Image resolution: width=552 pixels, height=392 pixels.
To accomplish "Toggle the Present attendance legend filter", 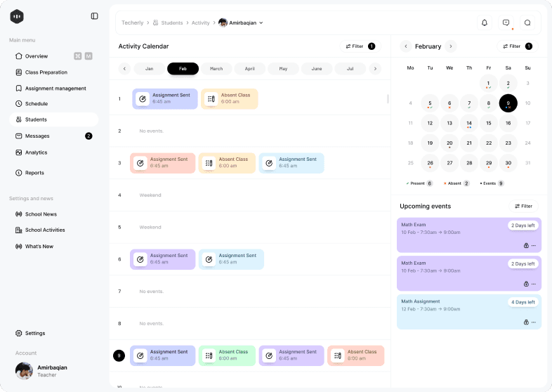I will point(419,183).
